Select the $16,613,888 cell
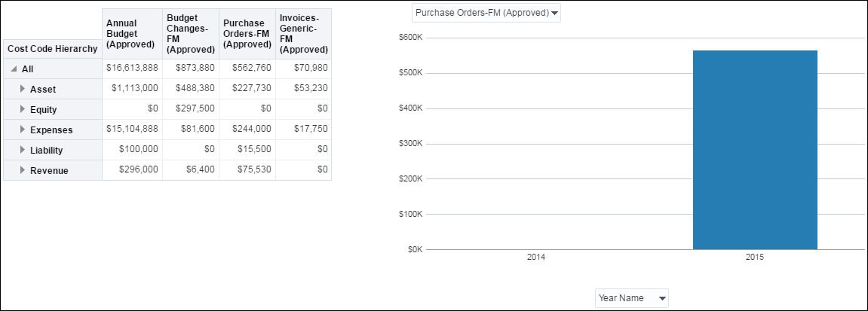The width and height of the screenshot is (868, 311). (x=132, y=69)
